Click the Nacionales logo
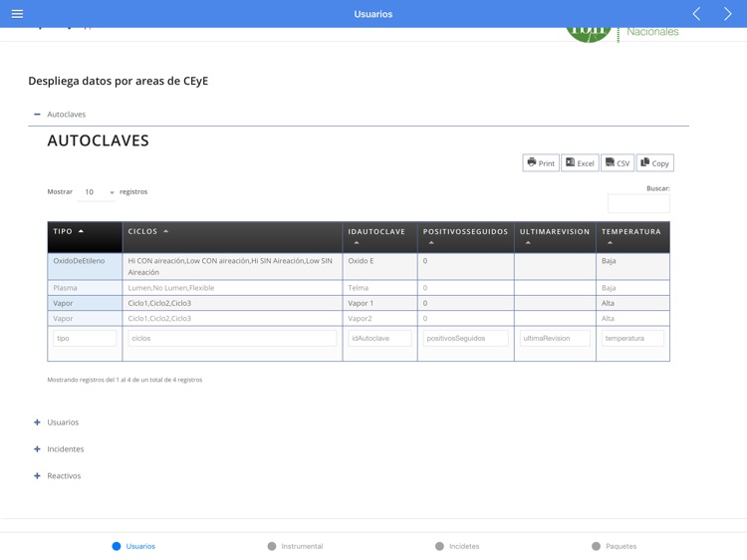 click(x=622, y=33)
